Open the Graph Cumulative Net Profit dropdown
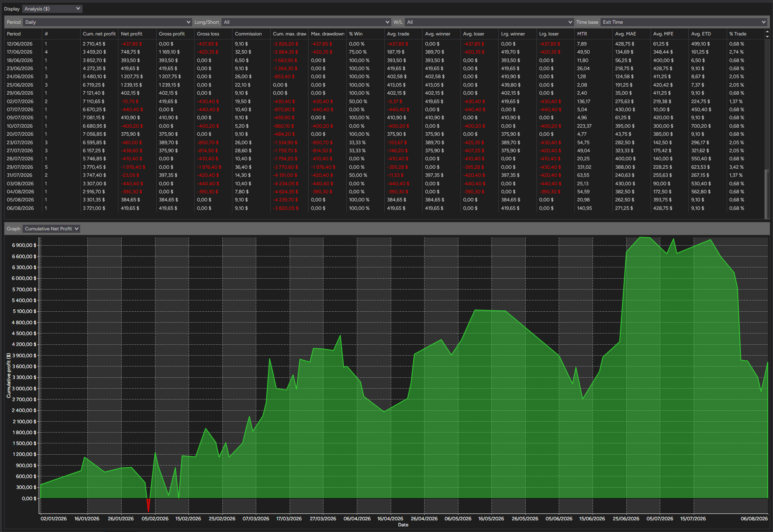 click(52, 229)
